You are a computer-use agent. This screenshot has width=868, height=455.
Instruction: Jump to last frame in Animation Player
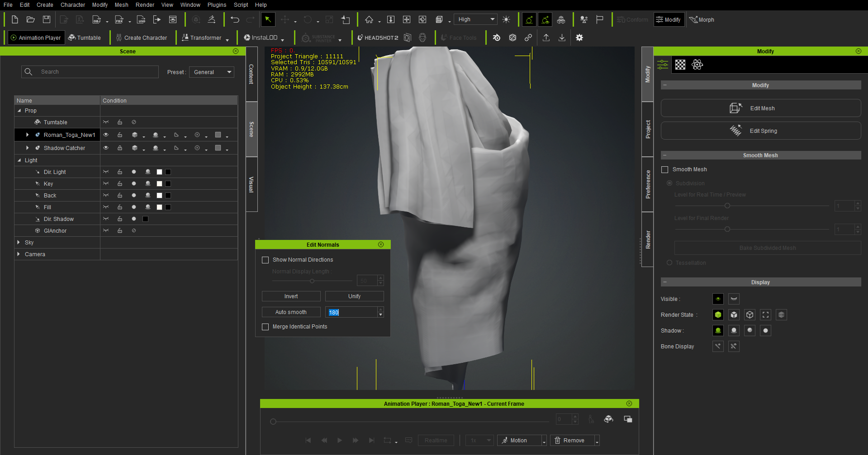click(x=371, y=440)
